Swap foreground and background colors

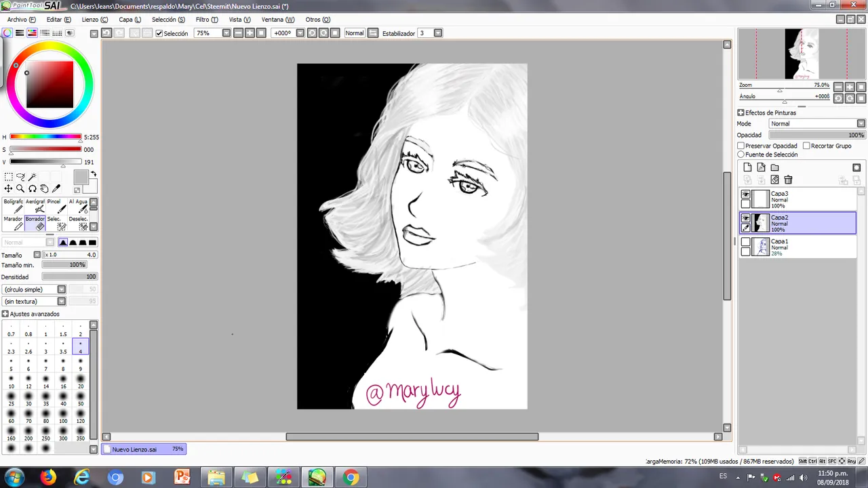(x=94, y=175)
